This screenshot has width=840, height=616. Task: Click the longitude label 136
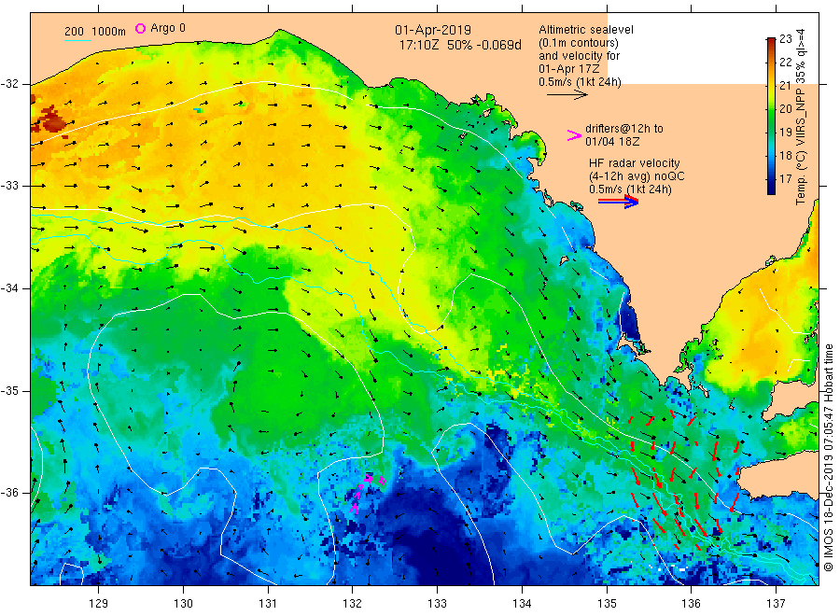[691, 604]
